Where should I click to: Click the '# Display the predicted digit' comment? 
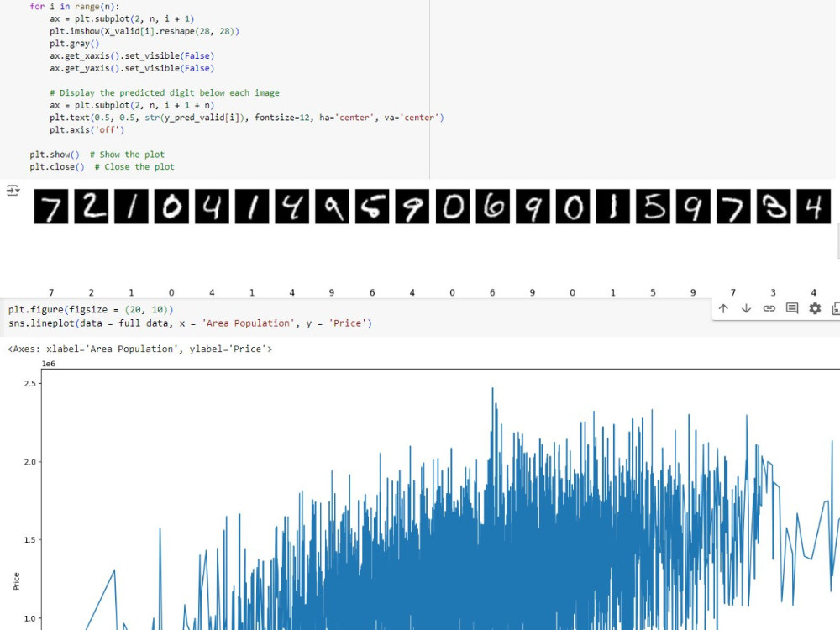click(165, 92)
